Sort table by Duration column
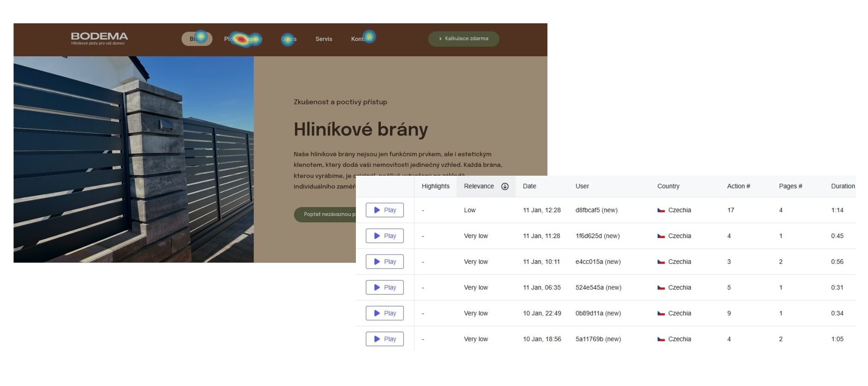Image resolution: width=868 pixels, height=386 pixels. (x=842, y=186)
